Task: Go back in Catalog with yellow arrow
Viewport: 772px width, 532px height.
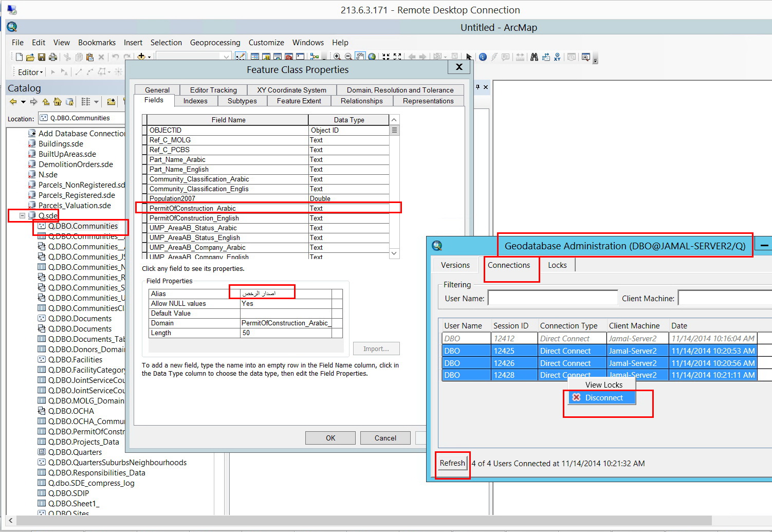Action: coord(13,102)
